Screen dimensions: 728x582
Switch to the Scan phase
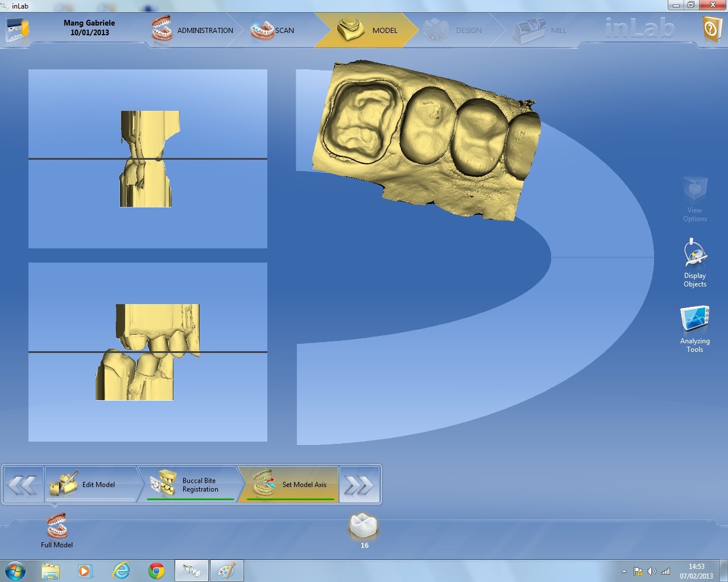[273, 30]
